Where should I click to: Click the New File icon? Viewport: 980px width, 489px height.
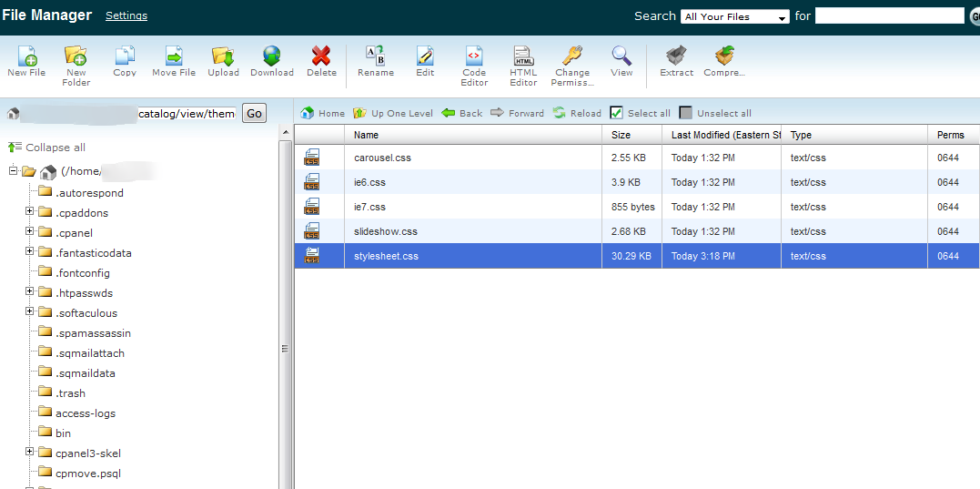point(26,57)
